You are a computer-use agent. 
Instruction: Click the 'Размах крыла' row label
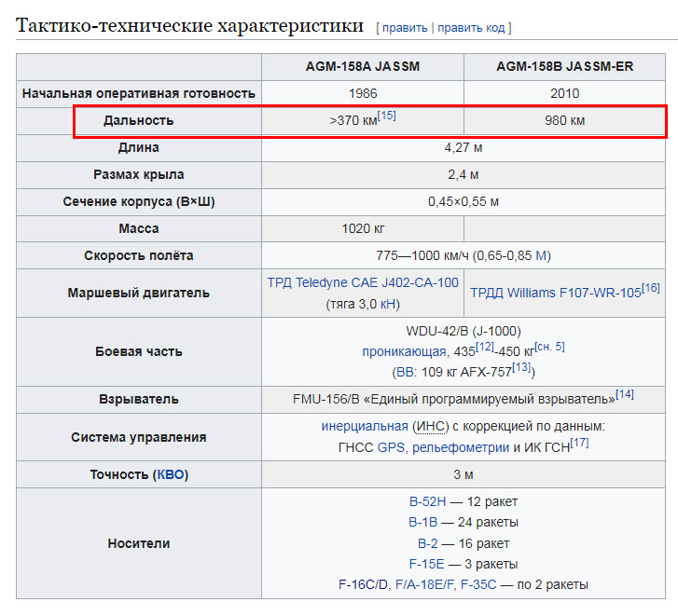click(x=139, y=174)
